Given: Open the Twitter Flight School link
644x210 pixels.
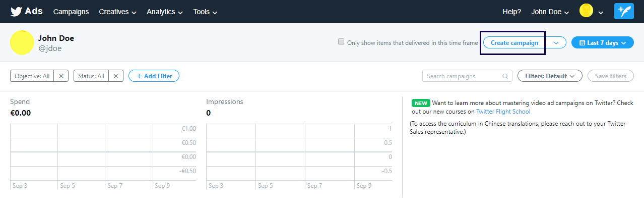Looking at the screenshot, I should [x=503, y=112].
